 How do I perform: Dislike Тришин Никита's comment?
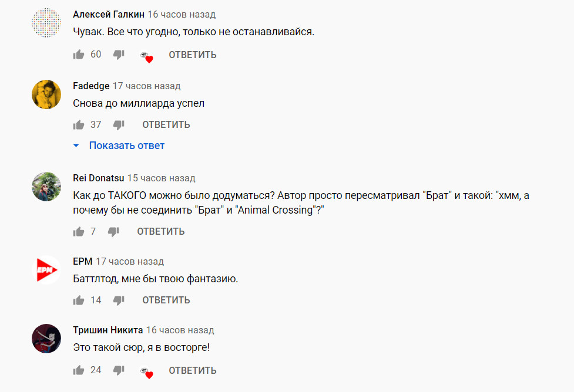coord(119,370)
